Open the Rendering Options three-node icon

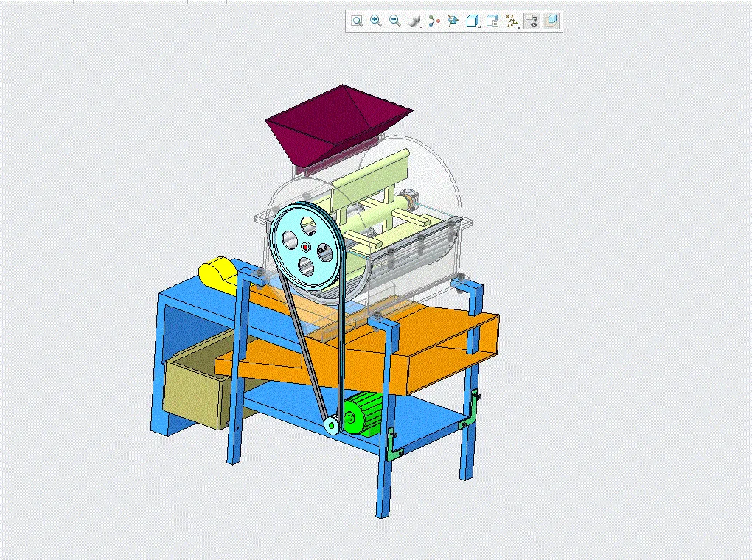coord(434,21)
